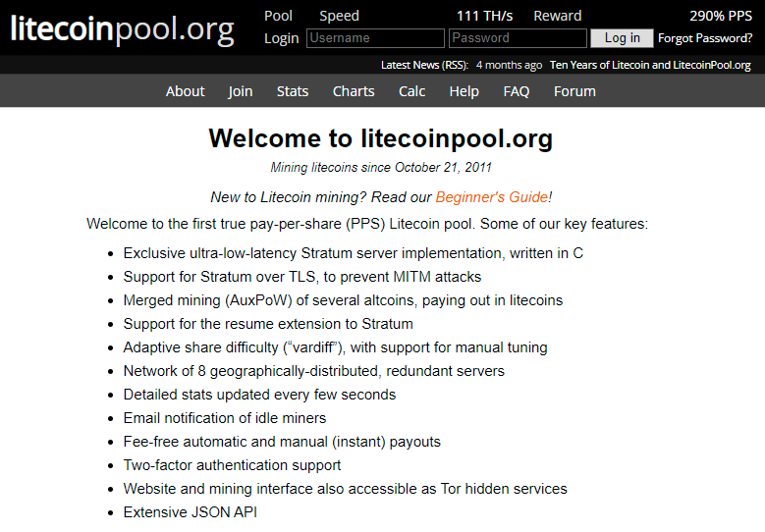This screenshot has width=765, height=532.
Task: Click the Two-factor authentication support line
Action: 232,464
